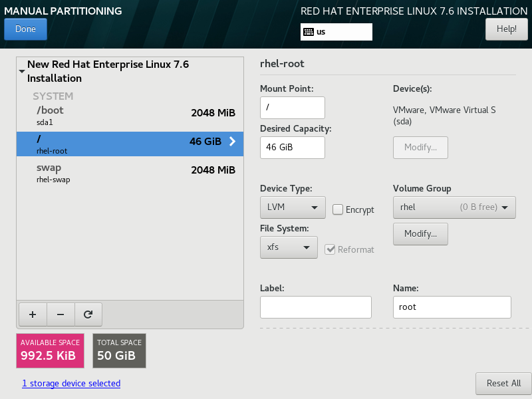The width and height of the screenshot is (532, 399).
Task: Click the AVAILABLE SPACE 992.5 KiB box
Action: pyautogui.click(x=51, y=350)
